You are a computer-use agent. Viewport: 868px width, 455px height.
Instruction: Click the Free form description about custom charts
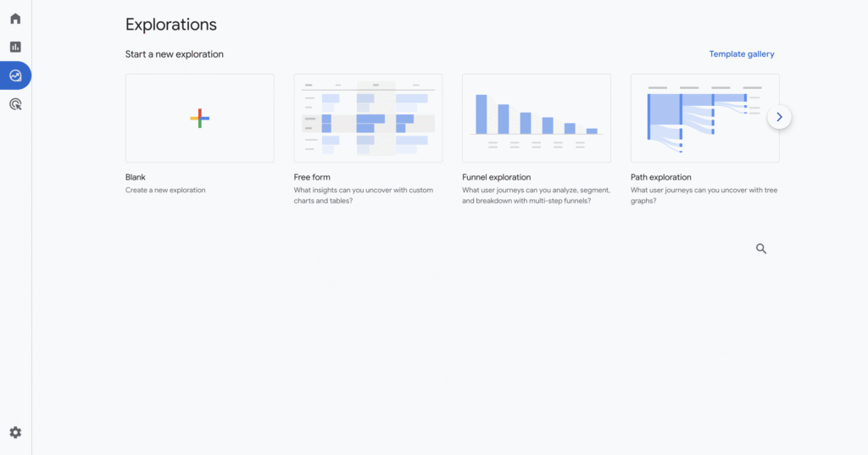tap(364, 196)
